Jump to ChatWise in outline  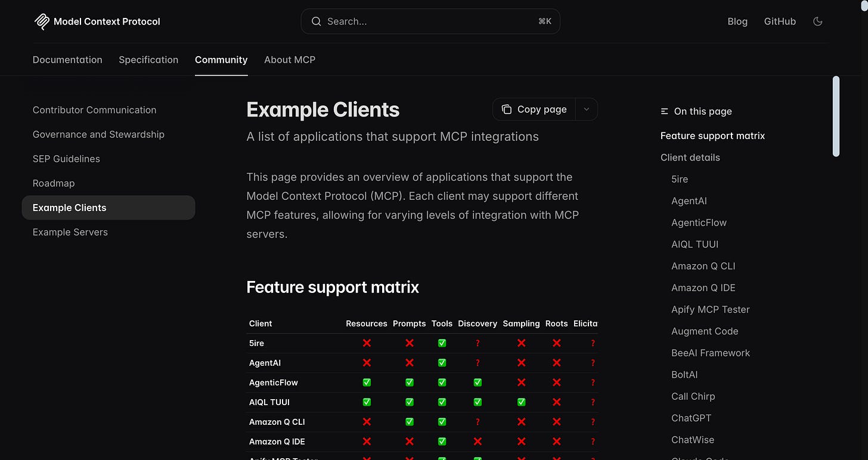(x=693, y=440)
